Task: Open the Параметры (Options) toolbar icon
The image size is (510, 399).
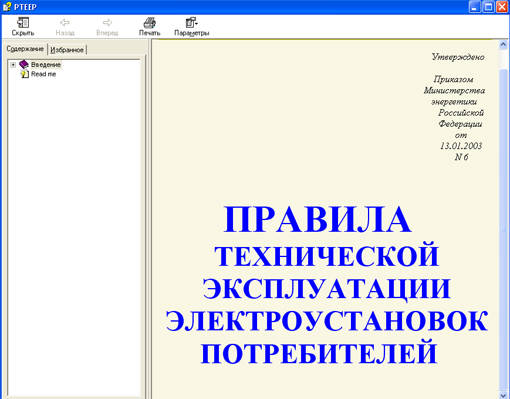Action: pyautogui.click(x=191, y=23)
